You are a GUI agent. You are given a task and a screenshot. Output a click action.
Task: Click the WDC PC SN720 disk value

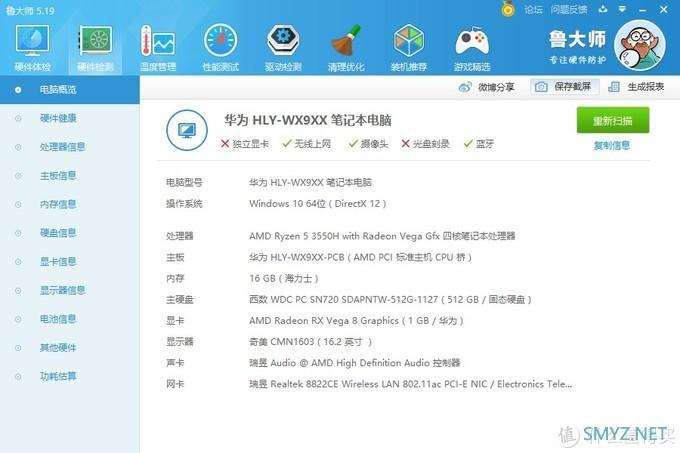point(390,300)
